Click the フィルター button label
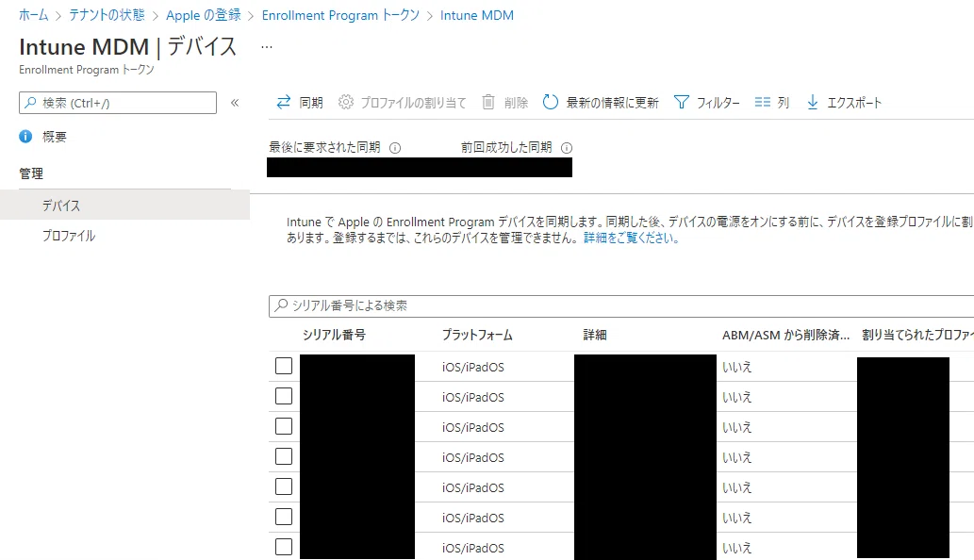The height and width of the screenshot is (560, 974). tap(718, 103)
